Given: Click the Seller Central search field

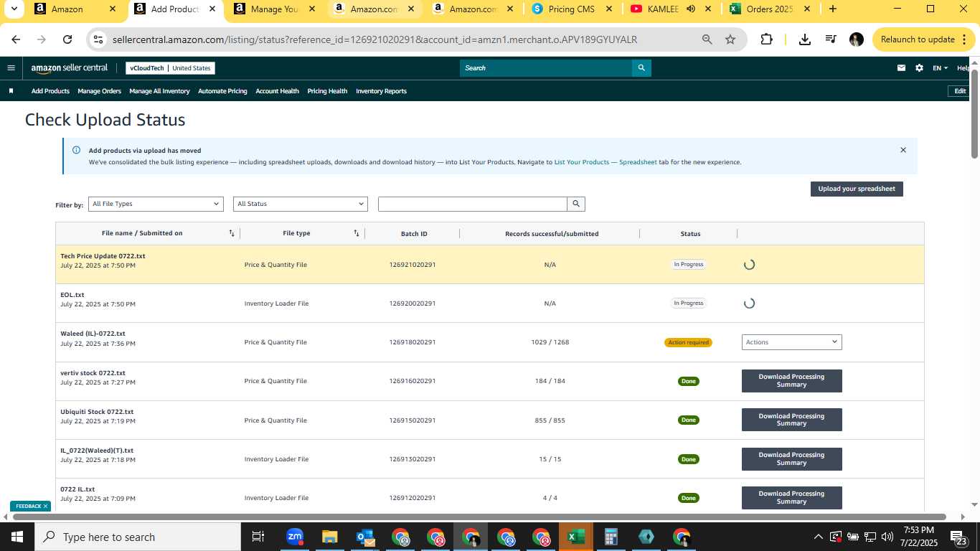Looking at the screenshot, I should coord(546,68).
